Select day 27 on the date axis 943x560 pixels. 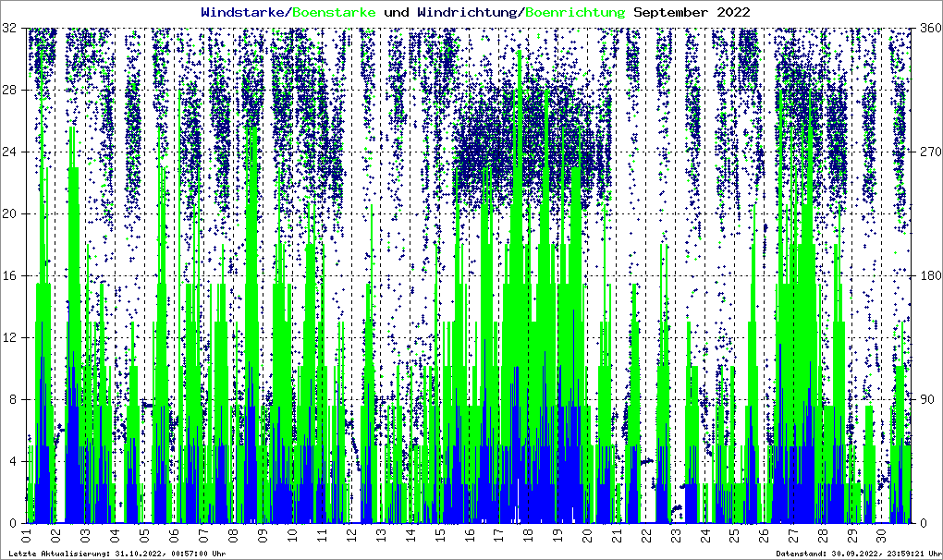tap(793, 535)
